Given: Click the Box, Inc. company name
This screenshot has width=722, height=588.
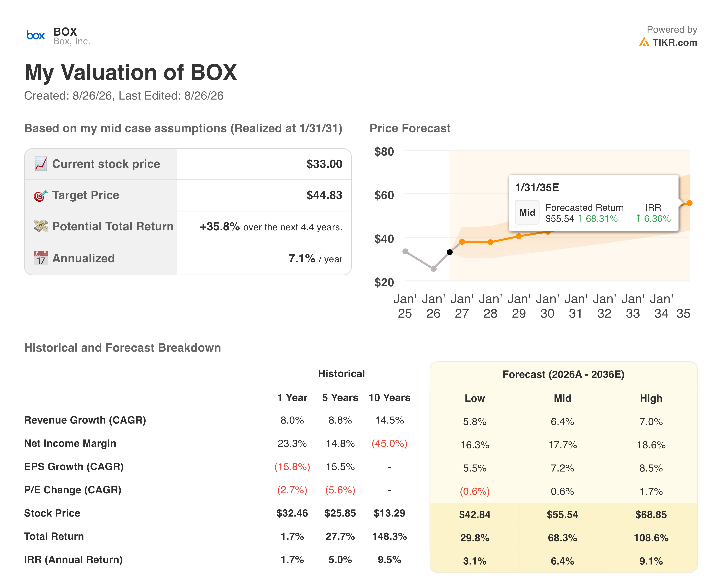Looking at the screenshot, I should coord(72,41).
